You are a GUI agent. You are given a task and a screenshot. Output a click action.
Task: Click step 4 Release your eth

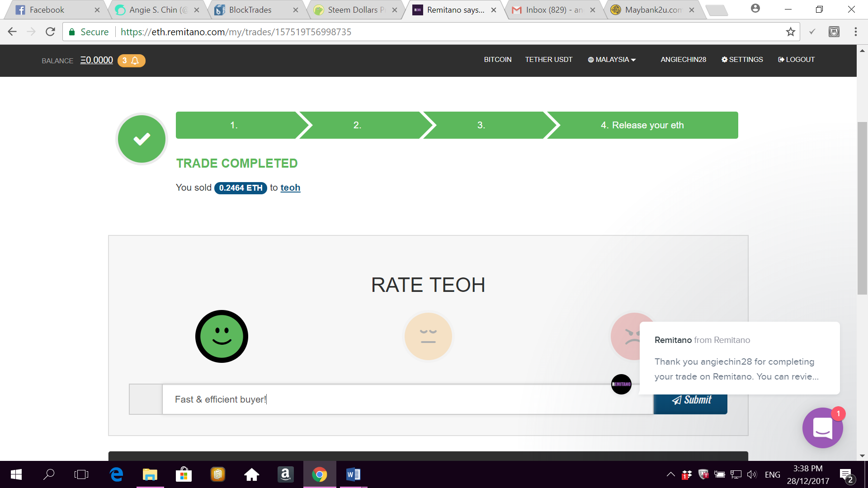point(642,125)
